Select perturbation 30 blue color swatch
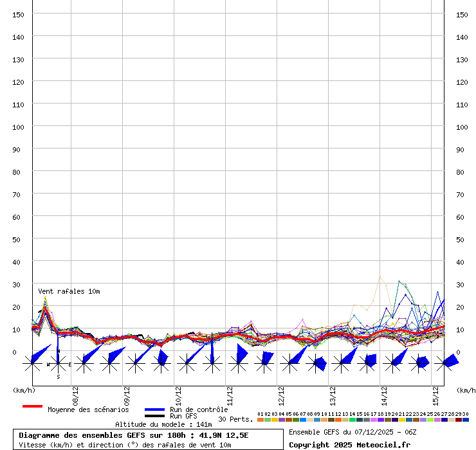Image resolution: width=476 pixels, height=450 pixels. tap(466, 420)
